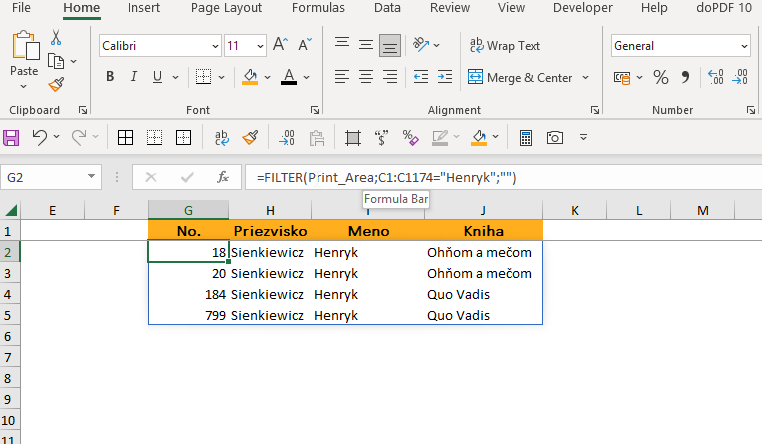Click the Top Align icon

(342, 45)
